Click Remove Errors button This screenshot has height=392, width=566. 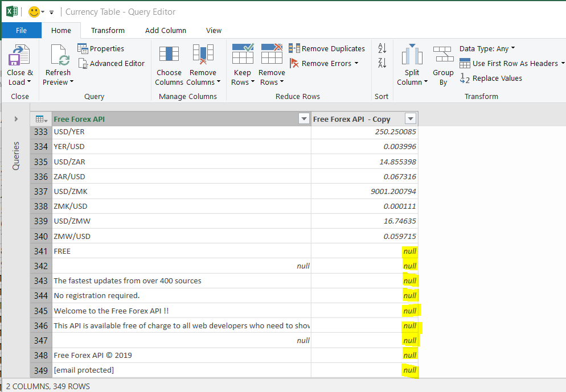[x=321, y=63]
